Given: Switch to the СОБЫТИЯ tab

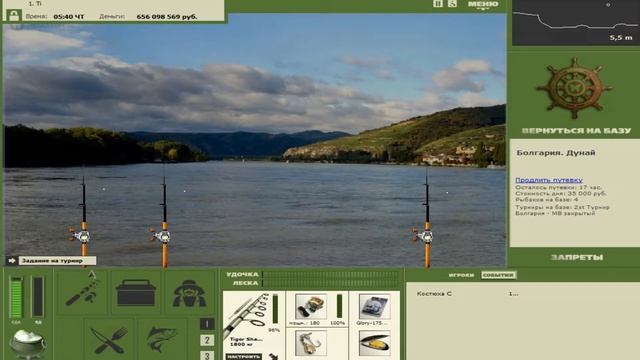Looking at the screenshot, I should 498,275.
